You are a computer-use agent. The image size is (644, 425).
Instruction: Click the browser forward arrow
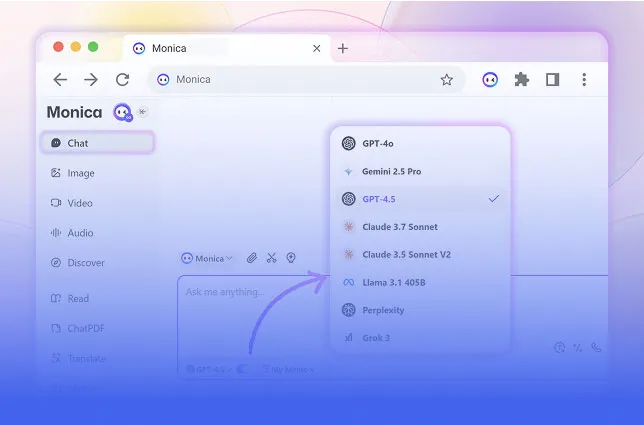[91, 79]
